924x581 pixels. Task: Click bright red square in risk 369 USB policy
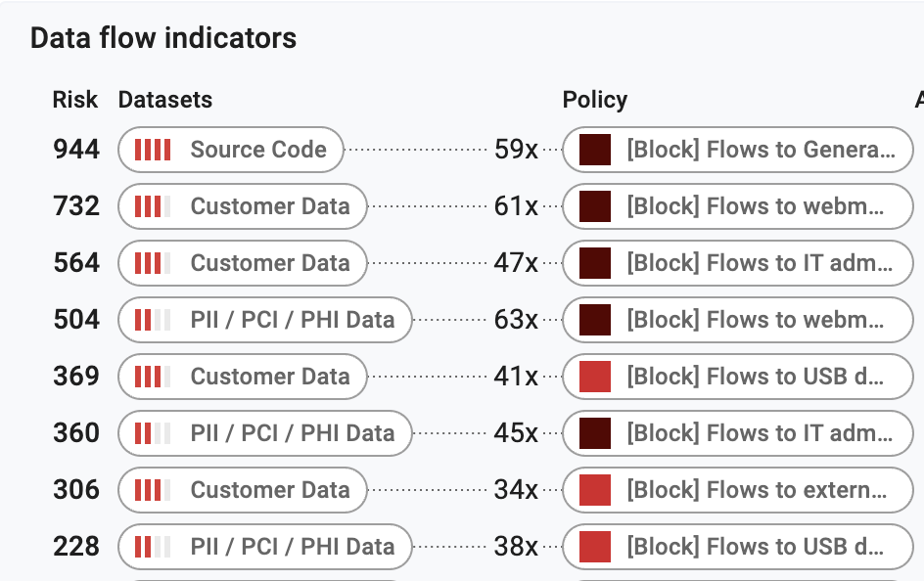595,377
